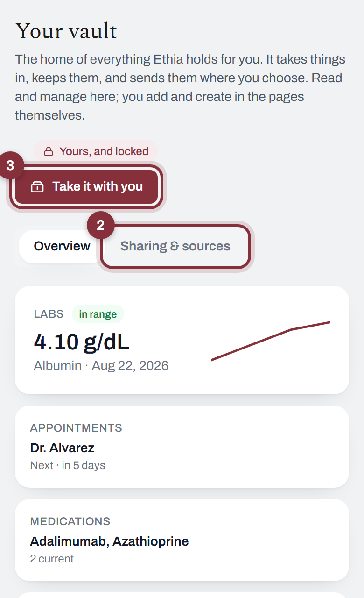
Task: Click the padlock icon beside "Yours, and locked"
Action: [x=48, y=151]
